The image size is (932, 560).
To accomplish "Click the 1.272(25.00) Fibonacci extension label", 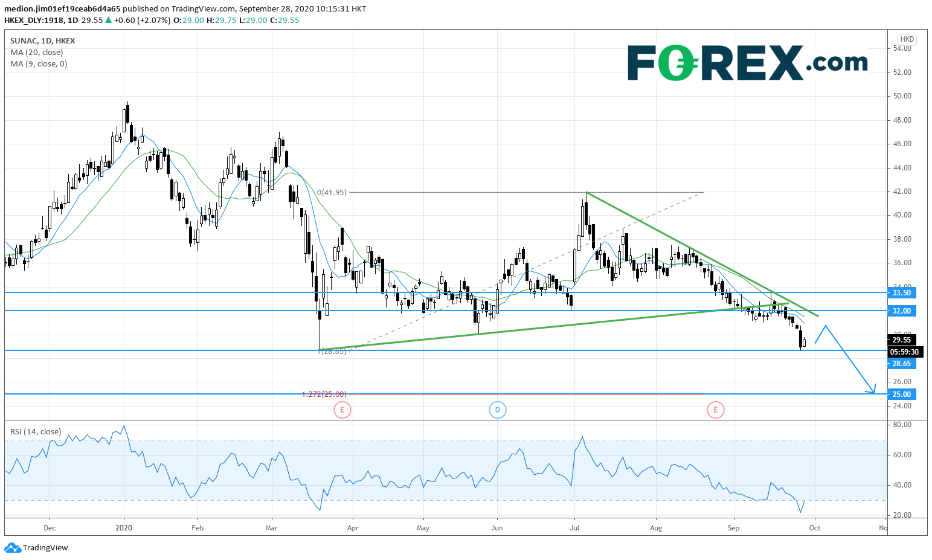I will (324, 394).
